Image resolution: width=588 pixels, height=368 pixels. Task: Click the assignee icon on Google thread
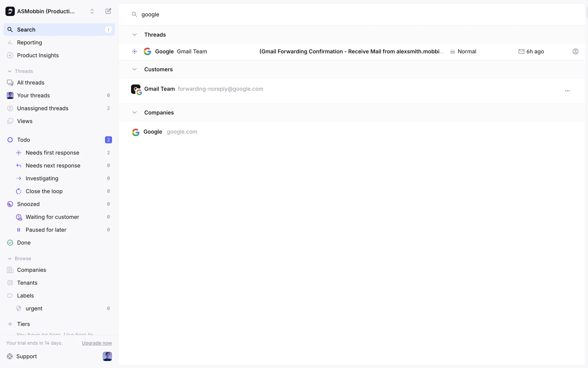pyautogui.click(x=575, y=52)
